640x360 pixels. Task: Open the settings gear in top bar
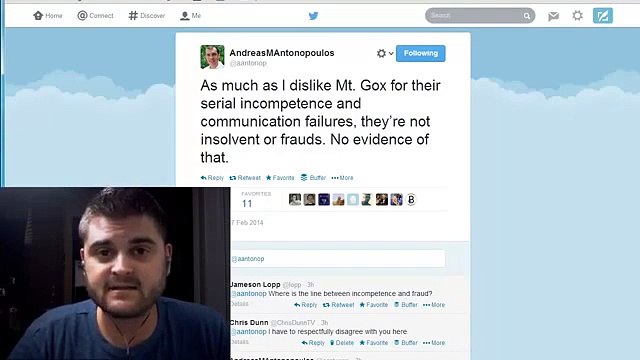coord(578,16)
